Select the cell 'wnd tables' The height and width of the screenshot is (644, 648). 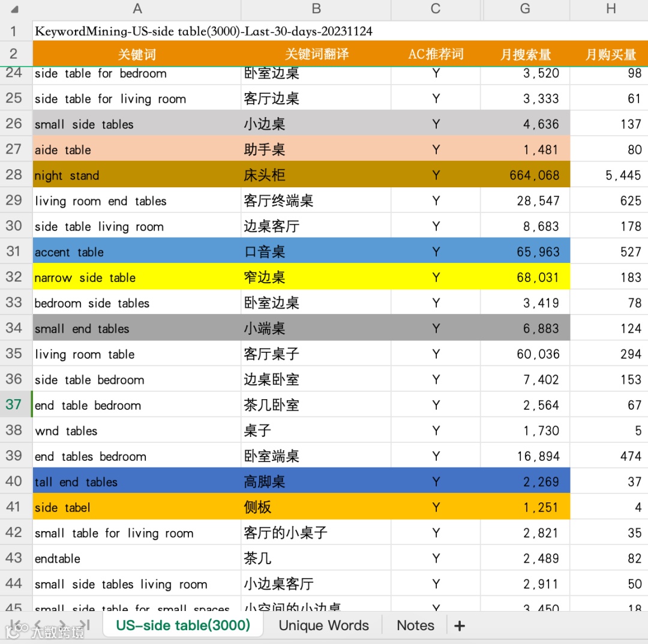pyautogui.click(x=137, y=431)
